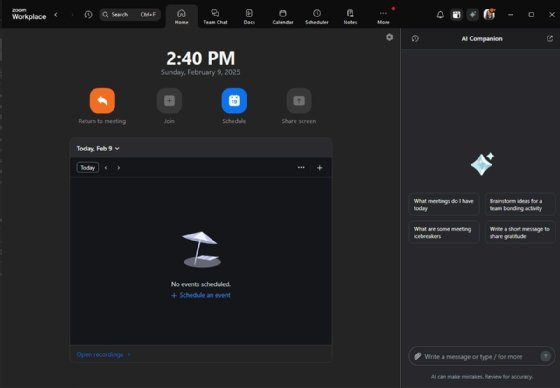560x388 pixels.
Task: Go to the Calendar tab
Action: tap(283, 16)
